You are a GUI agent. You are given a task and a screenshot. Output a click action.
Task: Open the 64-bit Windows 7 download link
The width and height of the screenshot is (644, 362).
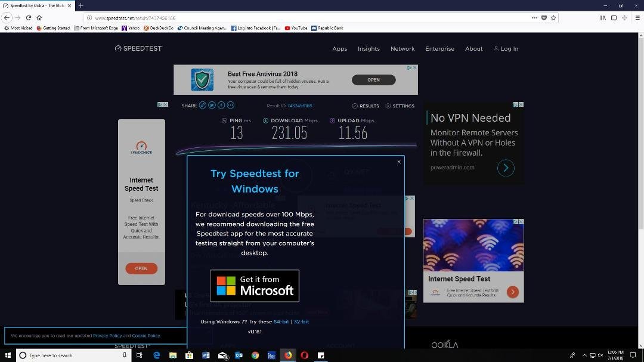pyautogui.click(x=281, y=321)
